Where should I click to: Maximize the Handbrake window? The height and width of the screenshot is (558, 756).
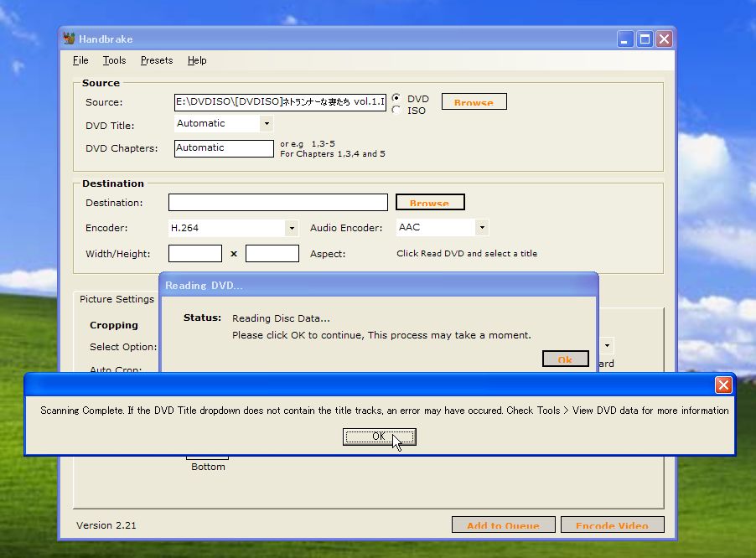click(x=645, y=39)
